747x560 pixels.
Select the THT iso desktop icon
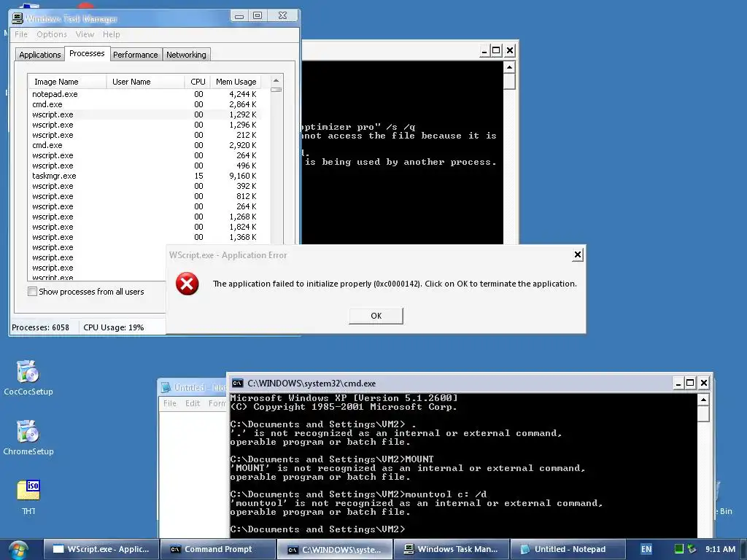[28, 497]
